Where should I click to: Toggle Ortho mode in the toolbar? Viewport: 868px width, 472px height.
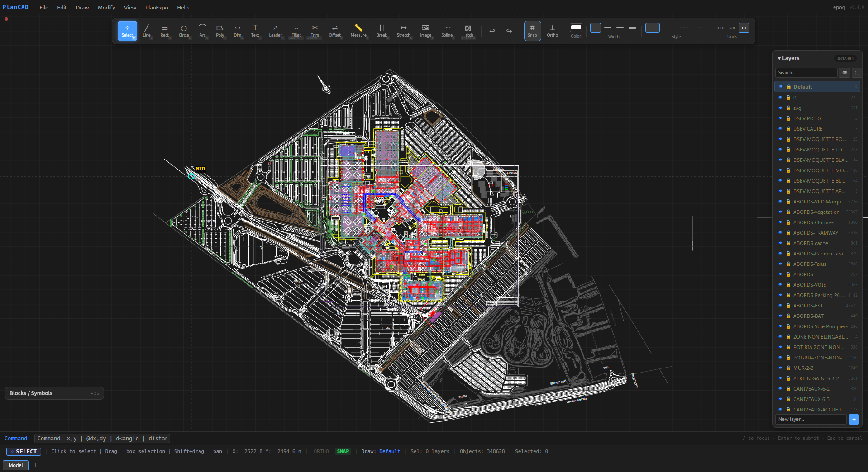tap(552, 31)
